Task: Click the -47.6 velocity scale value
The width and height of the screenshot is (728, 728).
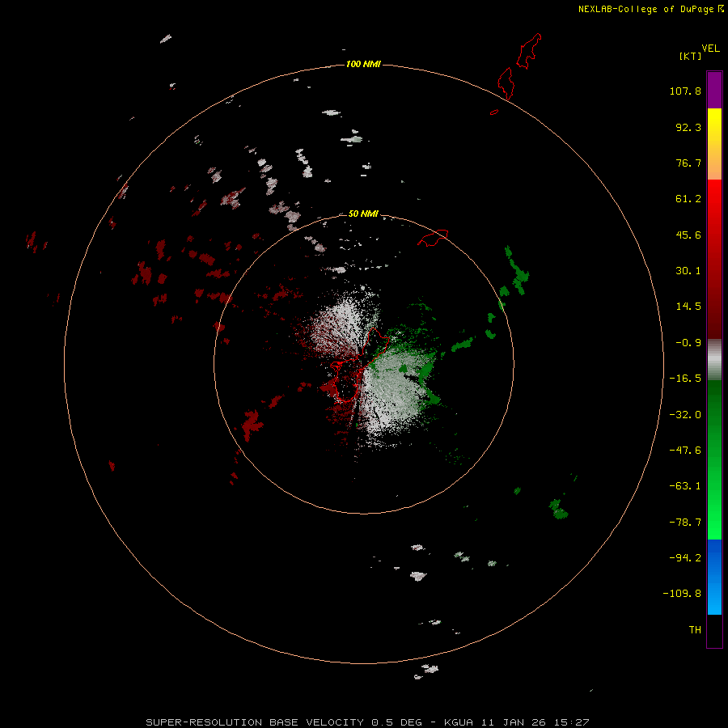Action: [x=685, y=451]
